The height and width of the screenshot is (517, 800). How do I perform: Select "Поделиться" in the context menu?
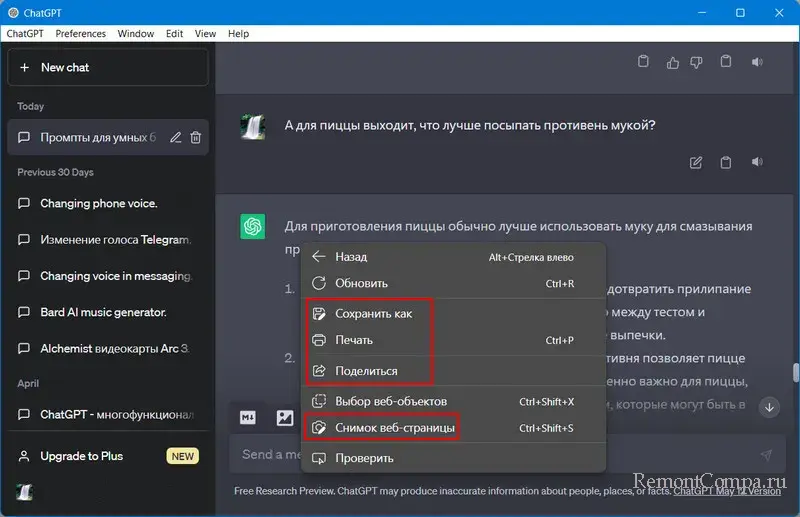[x=366, y=371]
